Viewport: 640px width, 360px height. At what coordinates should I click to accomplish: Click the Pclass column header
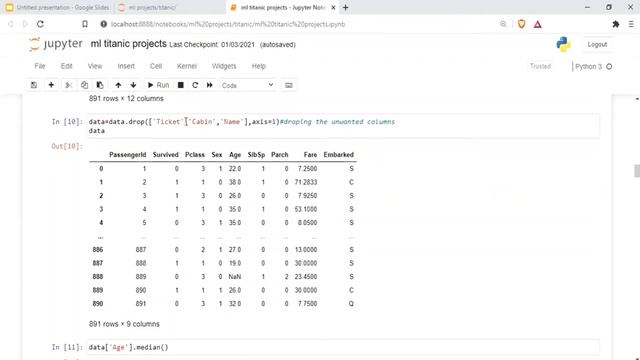click(195, 155)
